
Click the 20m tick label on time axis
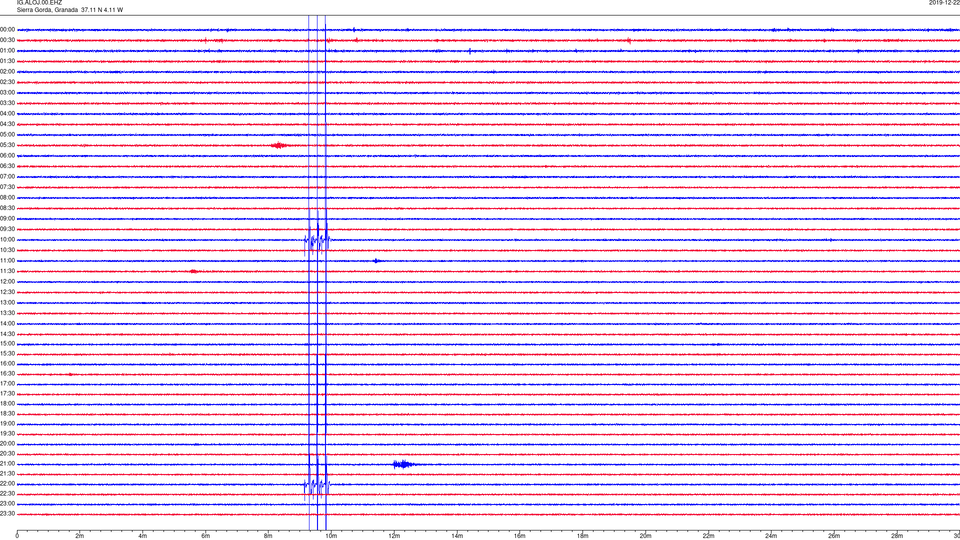(x=646, y=536)
